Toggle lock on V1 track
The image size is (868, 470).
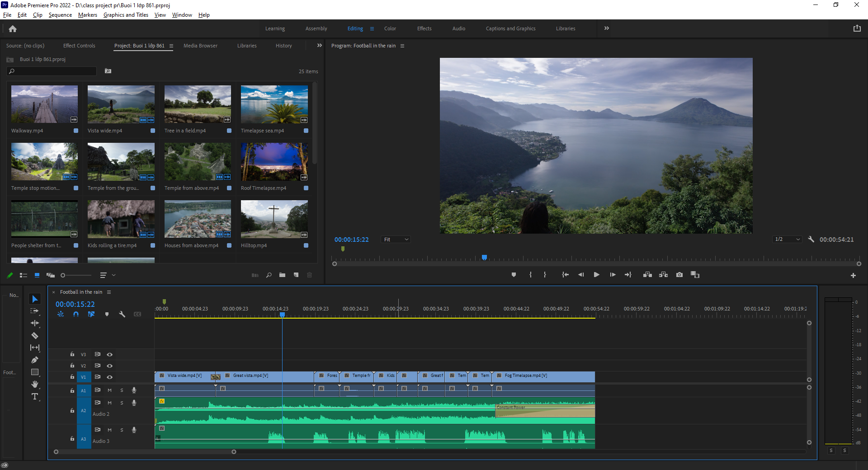(72, 376)
